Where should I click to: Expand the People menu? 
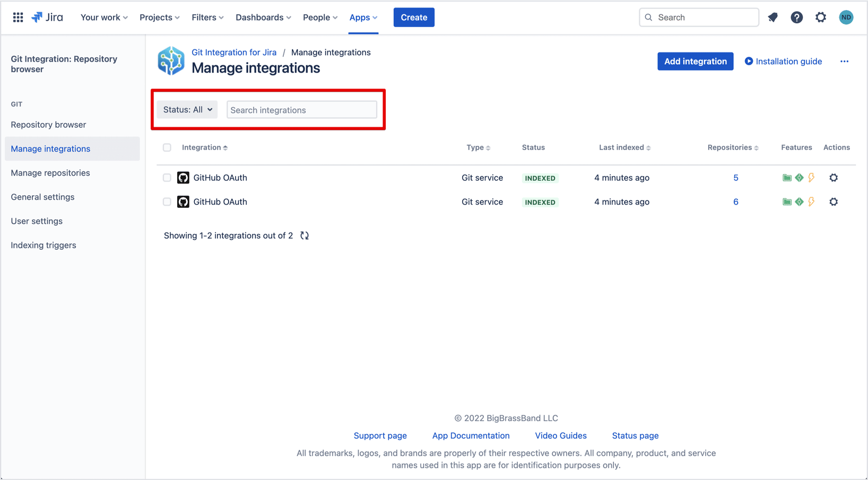pyautogui.click(x=320, y=18)
